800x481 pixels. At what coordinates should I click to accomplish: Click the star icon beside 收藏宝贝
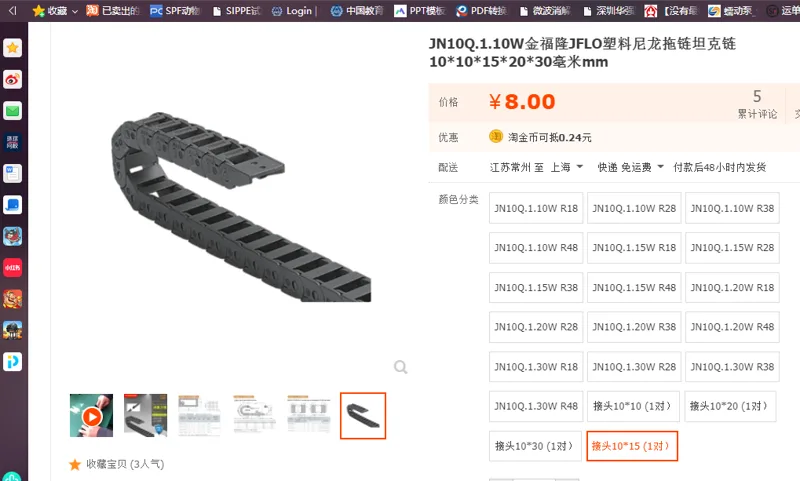click(75, 464)
